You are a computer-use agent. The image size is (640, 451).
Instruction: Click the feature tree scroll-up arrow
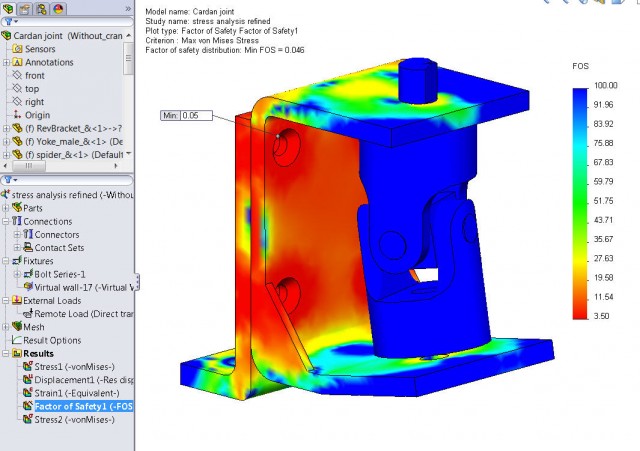click(129, 36)
